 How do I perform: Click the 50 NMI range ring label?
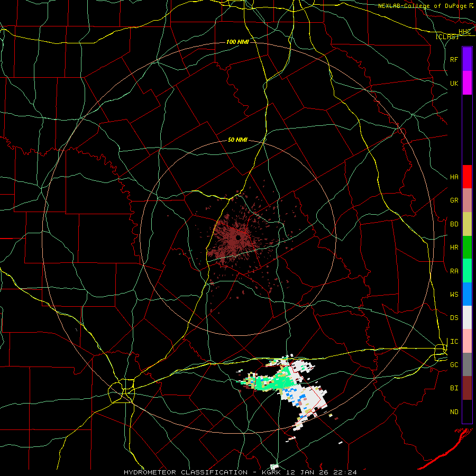tap(237, 140)
